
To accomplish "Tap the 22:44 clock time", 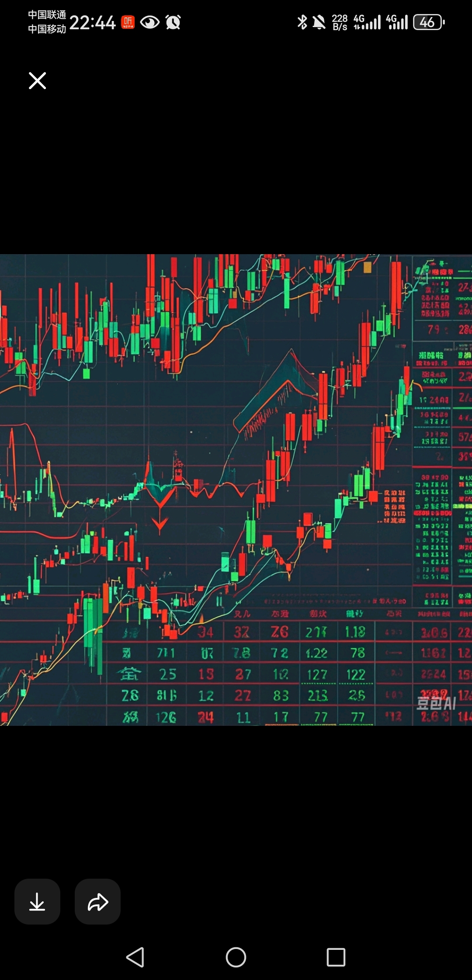I will coord(92,22).
